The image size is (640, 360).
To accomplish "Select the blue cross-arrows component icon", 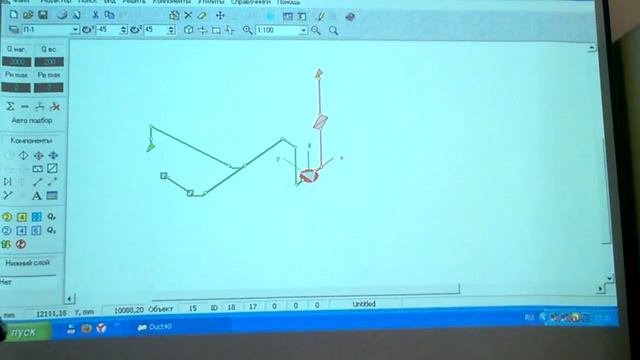I will (x=53, y=156).
